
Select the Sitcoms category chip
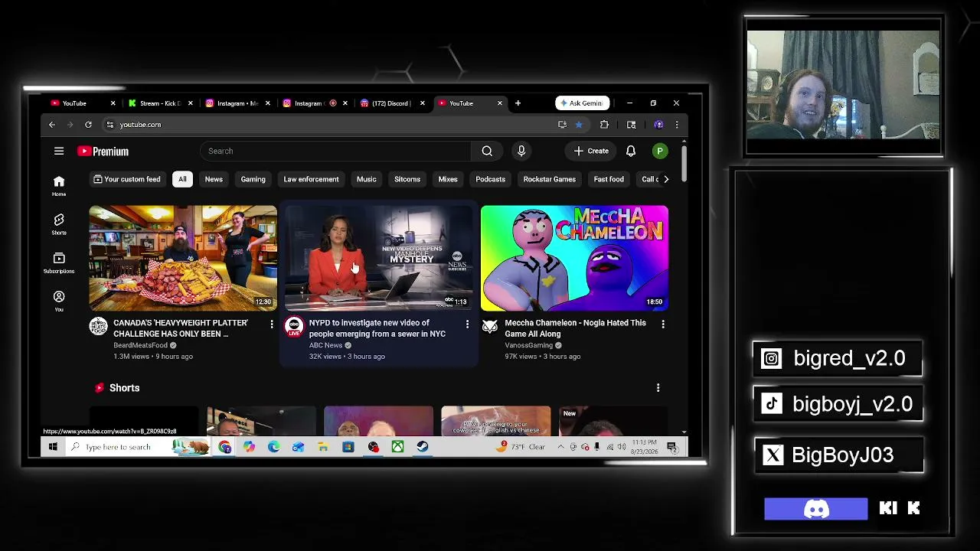point(407,179)
